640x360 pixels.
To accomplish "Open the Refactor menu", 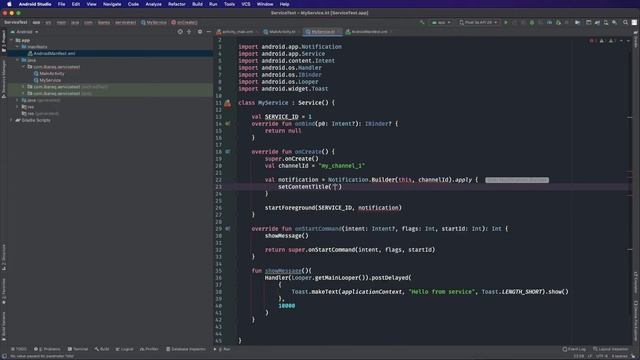I will pos(177,4).
